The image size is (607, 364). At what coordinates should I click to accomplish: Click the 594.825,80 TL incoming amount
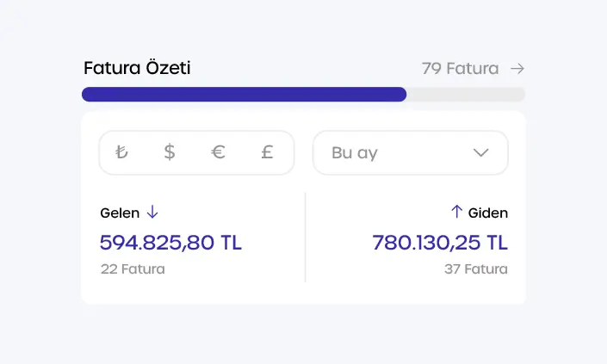pos(170,243)
